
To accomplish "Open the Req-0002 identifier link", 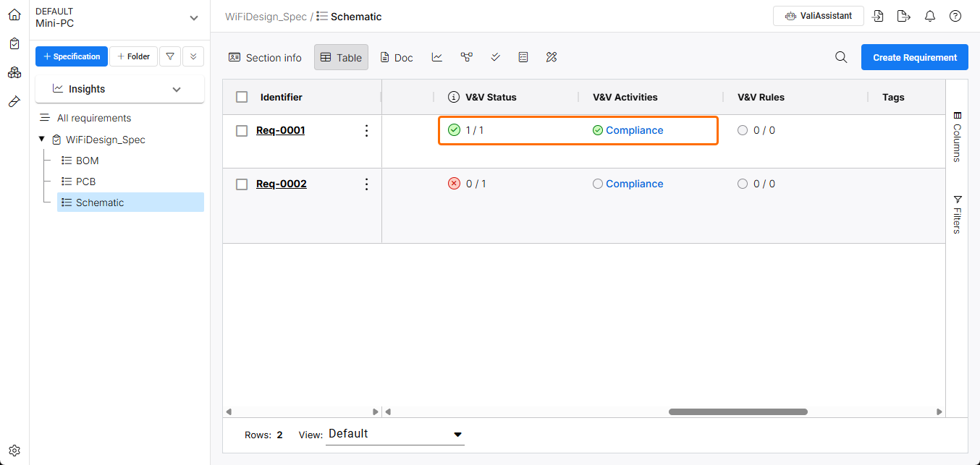I will 281,184.
